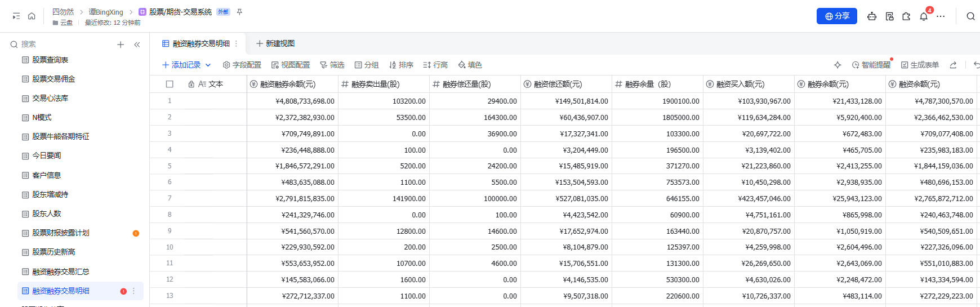980x307 pixels.
Task: Click the 分享 share button
Action: pyautogui.click(x=837, y=16)
